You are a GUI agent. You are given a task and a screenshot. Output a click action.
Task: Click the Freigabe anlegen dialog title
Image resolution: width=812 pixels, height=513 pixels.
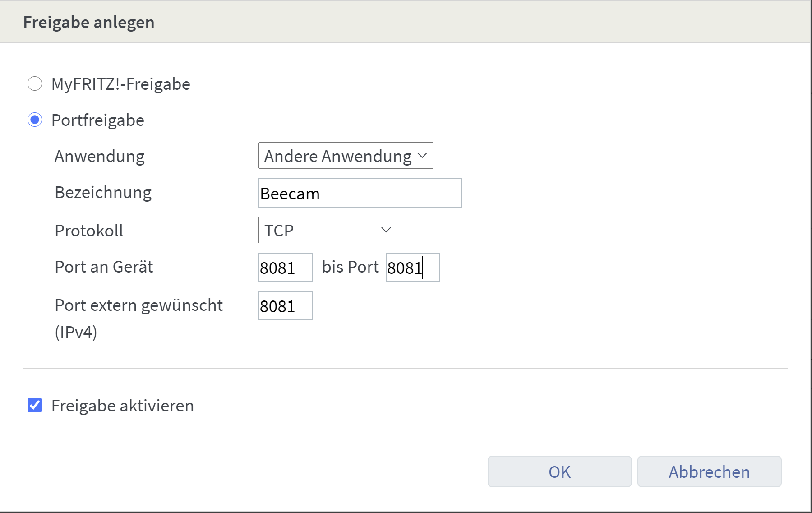tap(89, 22)
